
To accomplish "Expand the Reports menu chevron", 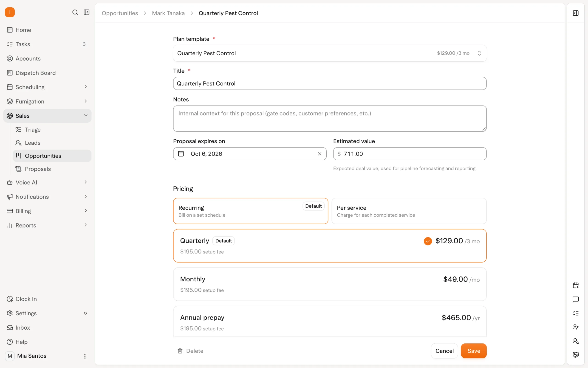I will click(x=85, y=225).
